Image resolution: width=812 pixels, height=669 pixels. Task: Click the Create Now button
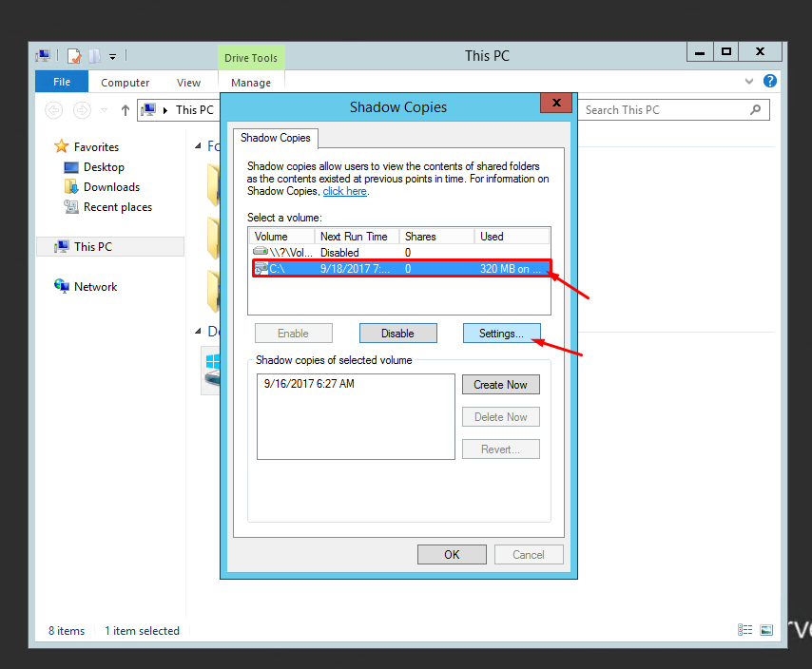pyautogui.click(x=500, y=385)
